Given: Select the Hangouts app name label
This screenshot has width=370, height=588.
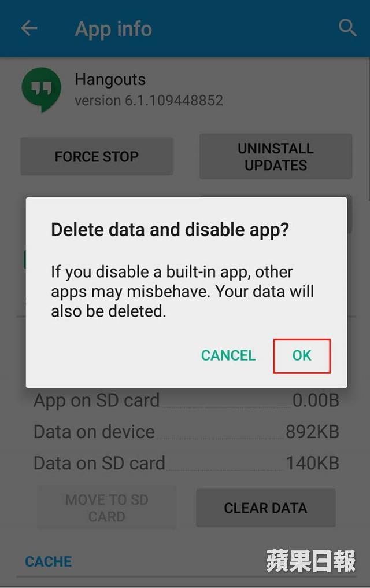Looking at the screenshot, I should (110, 79).
